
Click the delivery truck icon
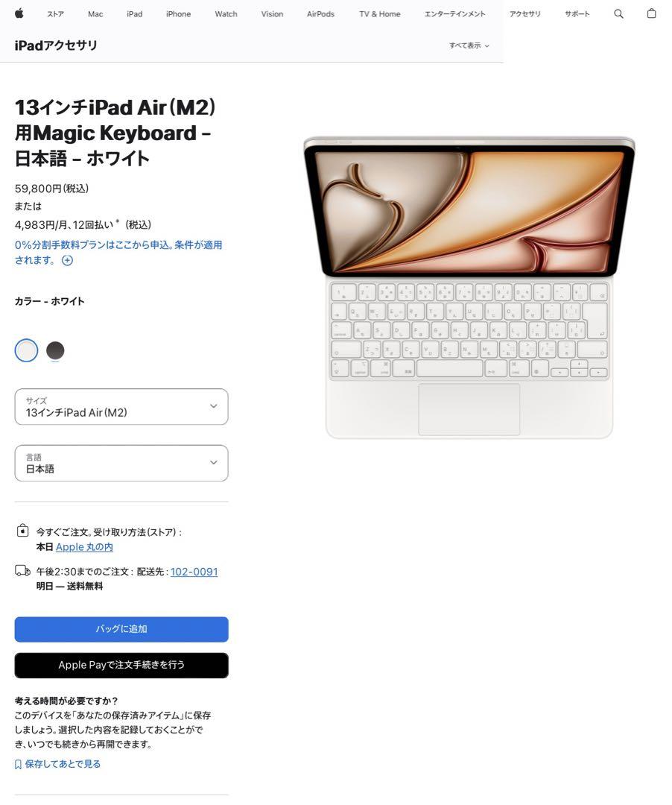point(22,570)
